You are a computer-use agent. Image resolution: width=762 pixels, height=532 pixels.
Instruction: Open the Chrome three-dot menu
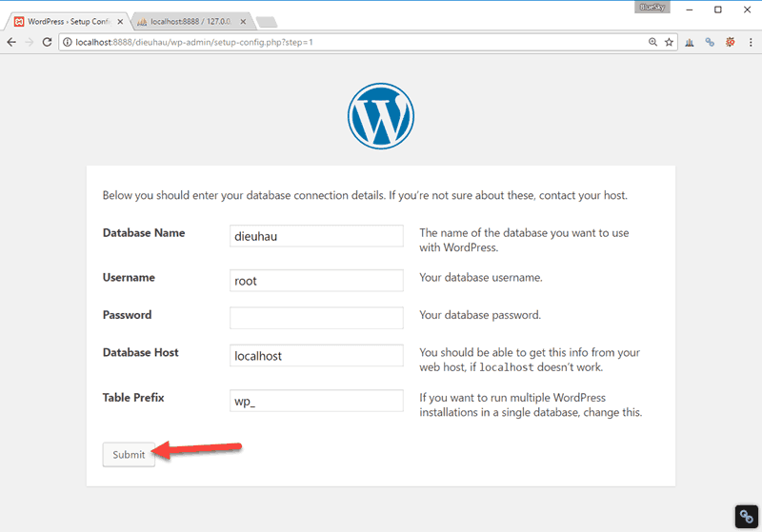[x=751, y=42]
